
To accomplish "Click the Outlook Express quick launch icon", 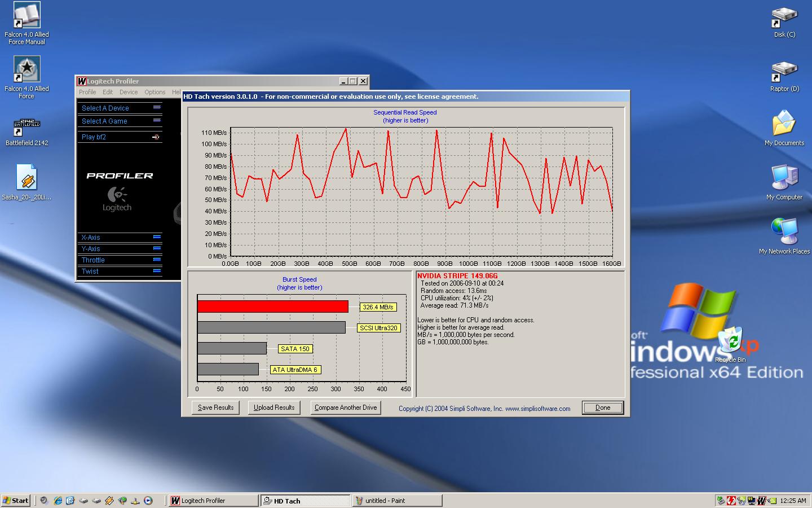I will coord(70,500).
